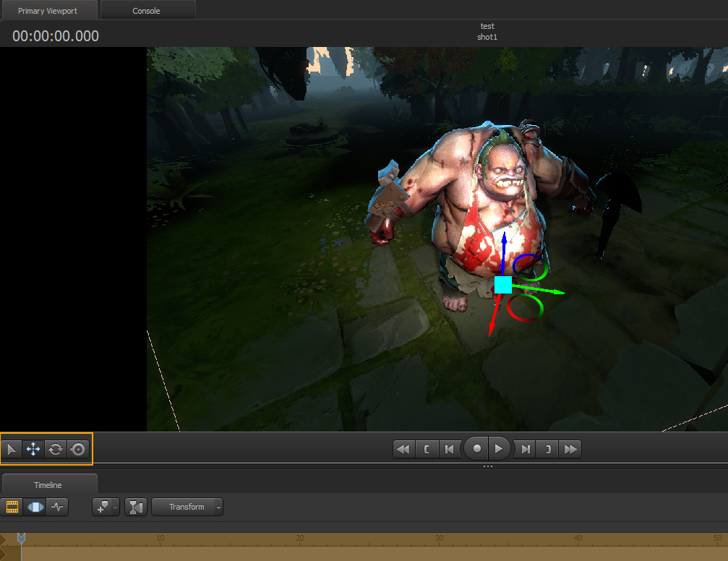
Task: Activate the Move manipulator tool
Action: coord(33,449)
